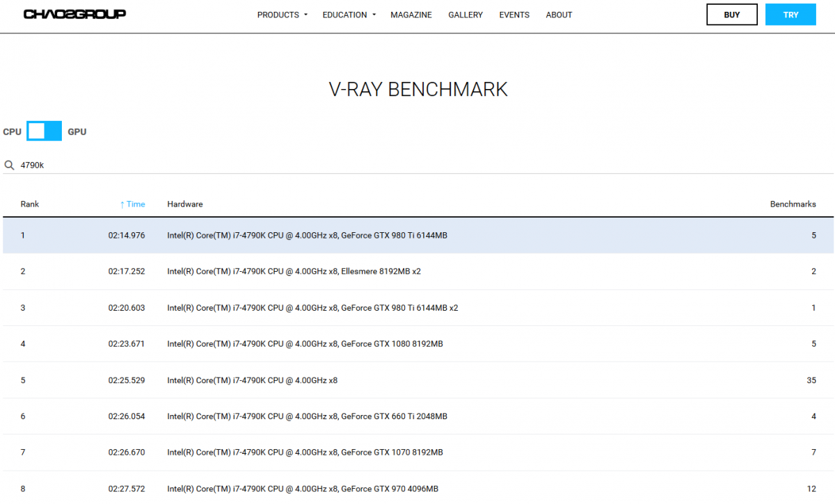
Task: Toggle the CPU/GPU benchmark switch
Action: pos(45,131)
